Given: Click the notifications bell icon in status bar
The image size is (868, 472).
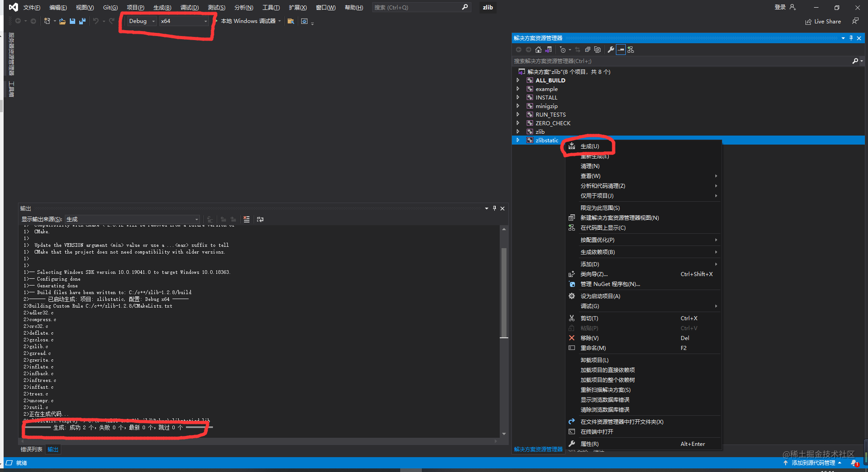Looking at the screenshot, I should tap(854, 463).
